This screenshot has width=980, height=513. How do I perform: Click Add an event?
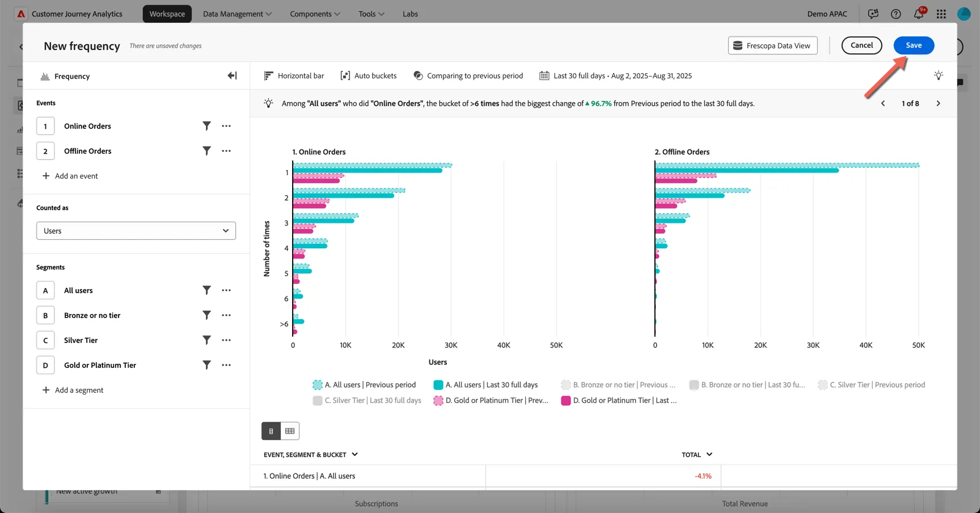coord(70,176)
